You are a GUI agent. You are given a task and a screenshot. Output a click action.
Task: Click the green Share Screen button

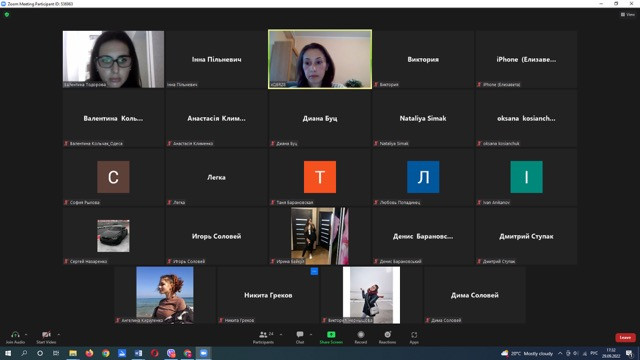331,337
